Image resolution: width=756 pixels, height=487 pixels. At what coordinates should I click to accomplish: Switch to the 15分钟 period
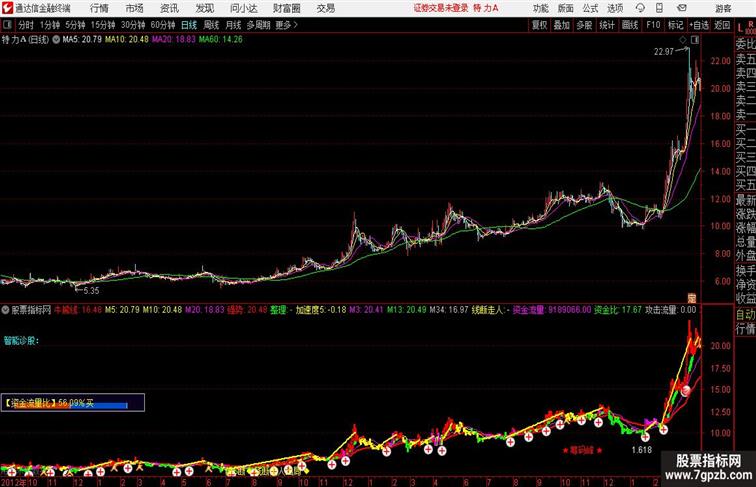(103, 25)
